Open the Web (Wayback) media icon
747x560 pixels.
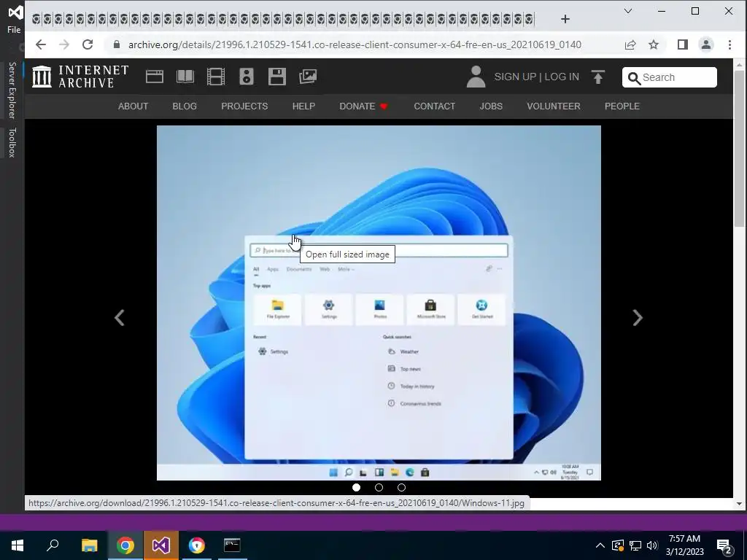tap(155, 77)
